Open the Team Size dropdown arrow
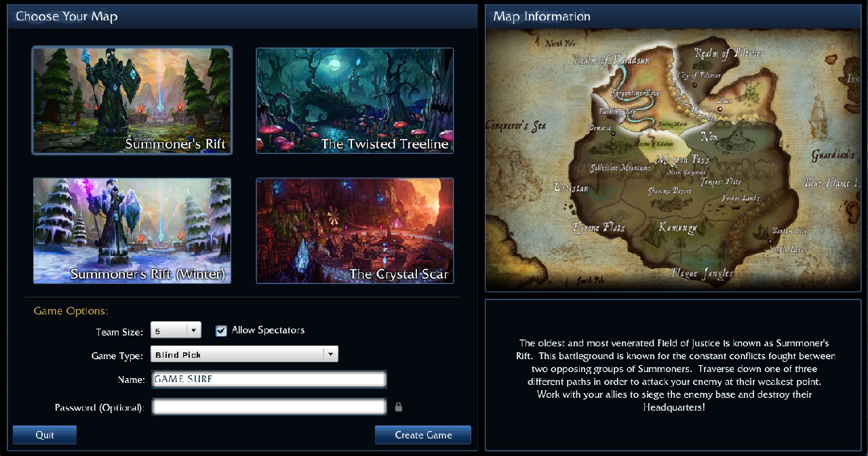868x456 pixels. tap(194, 330)
